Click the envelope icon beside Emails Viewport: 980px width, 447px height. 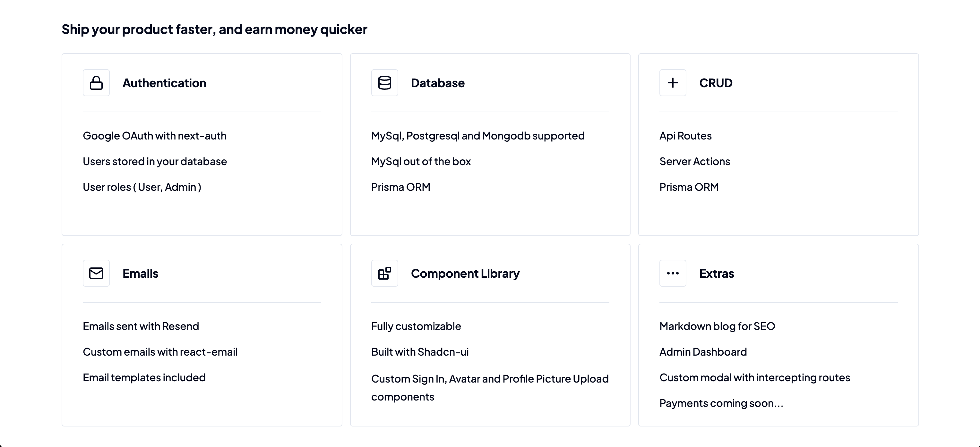(96, 273)
